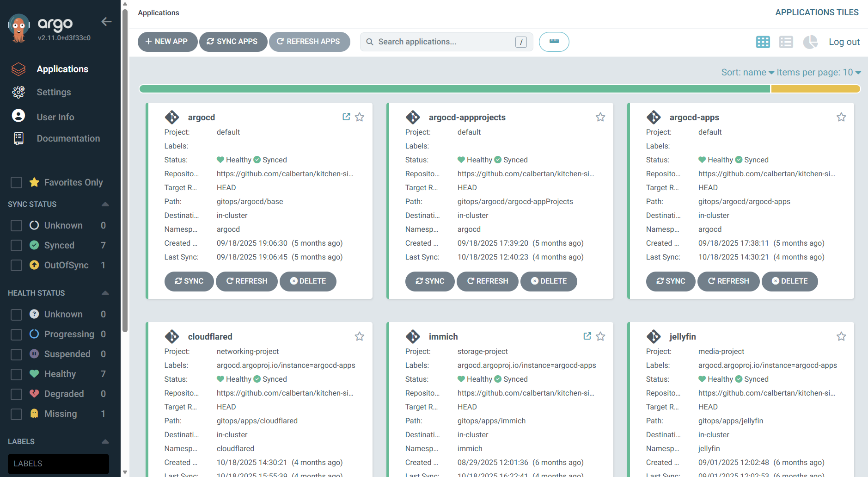Favorite the argocd-appprojects app with star
Image resolution: width=868 pixels, height=477 pixels.
pos(600,117)
